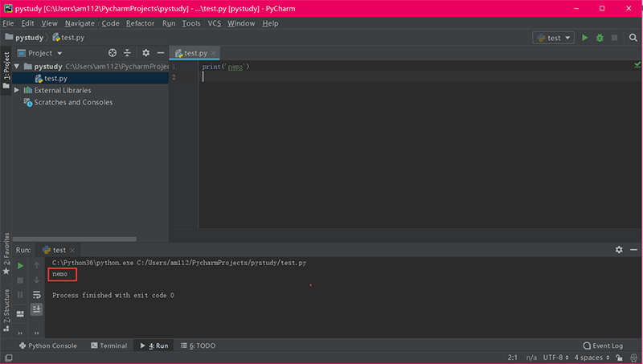Open the Refactor menu
Image resolution: width=643 pixels, height=364 pixels.
point(140,23)
